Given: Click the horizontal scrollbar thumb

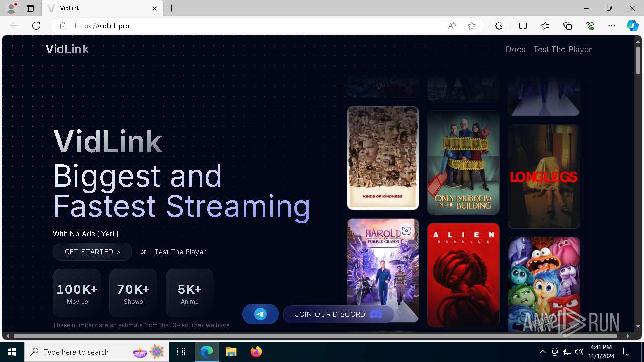Looking at the screenshot, I should [x=315, y=336].
